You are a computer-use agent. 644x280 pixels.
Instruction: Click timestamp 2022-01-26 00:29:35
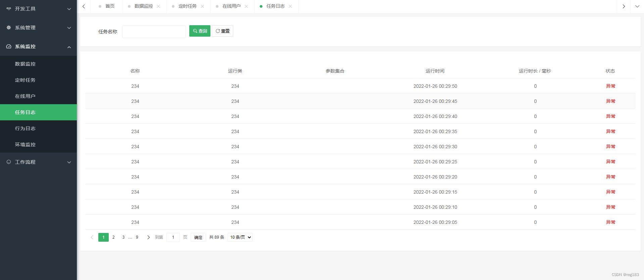click(x=435, y=131)
